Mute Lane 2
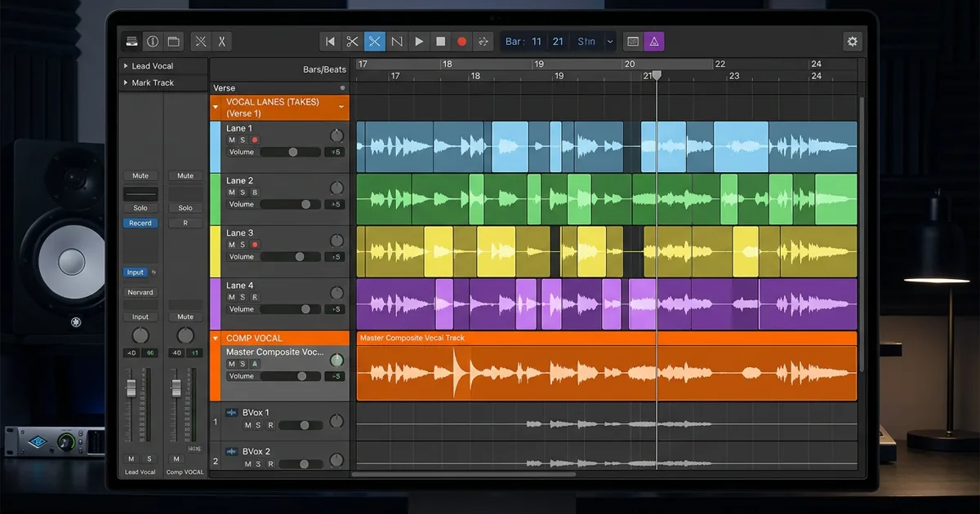Screen dimensions: 980x514 (232, 193)
